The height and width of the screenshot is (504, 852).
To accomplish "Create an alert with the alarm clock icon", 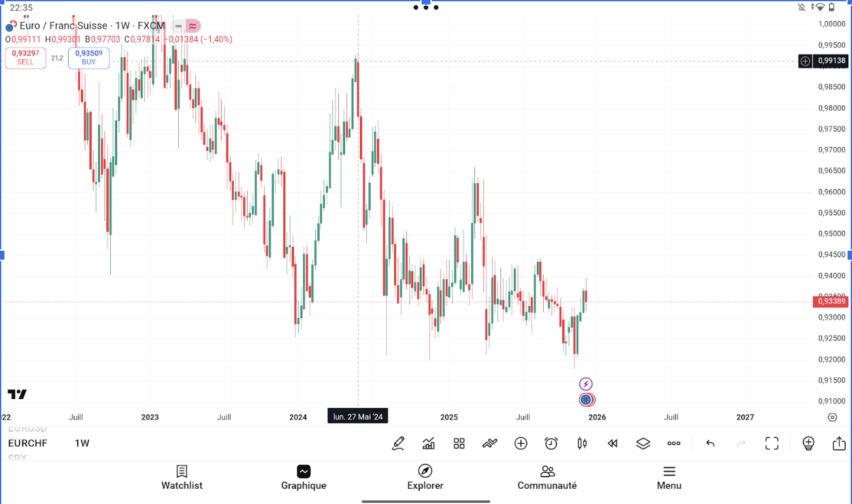I will tap(551, 444).
